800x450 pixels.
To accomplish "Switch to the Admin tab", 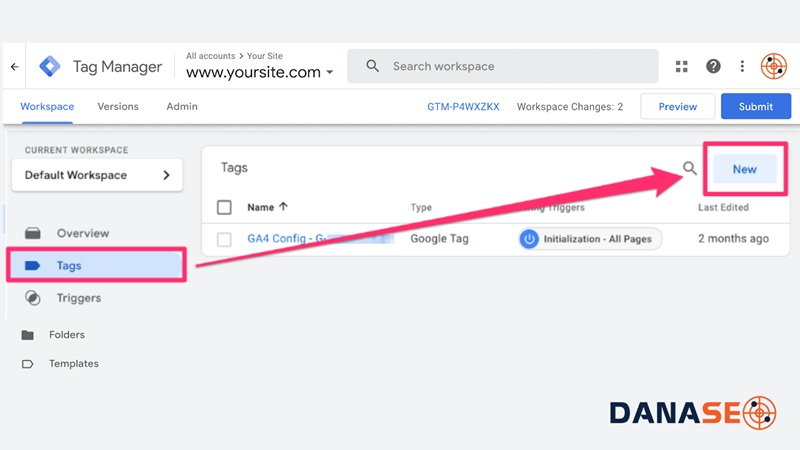I will coord(182,107).
